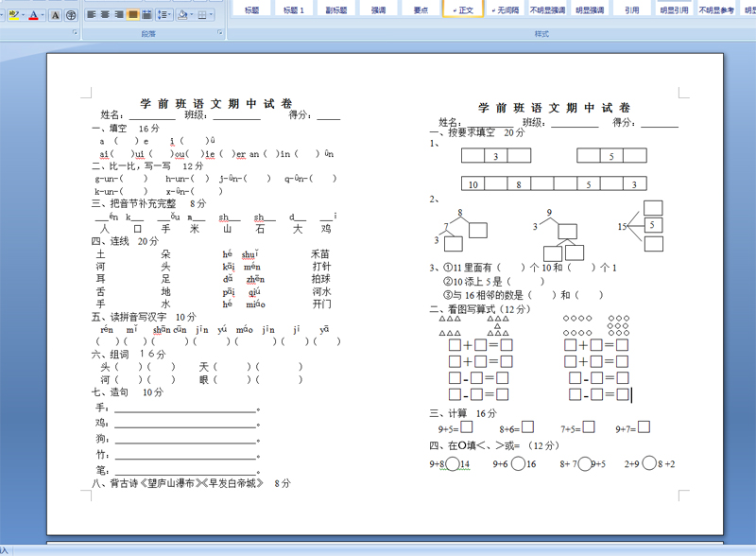Apply the 副标题 style
The image size is (756, 556).
pos(336,9)
